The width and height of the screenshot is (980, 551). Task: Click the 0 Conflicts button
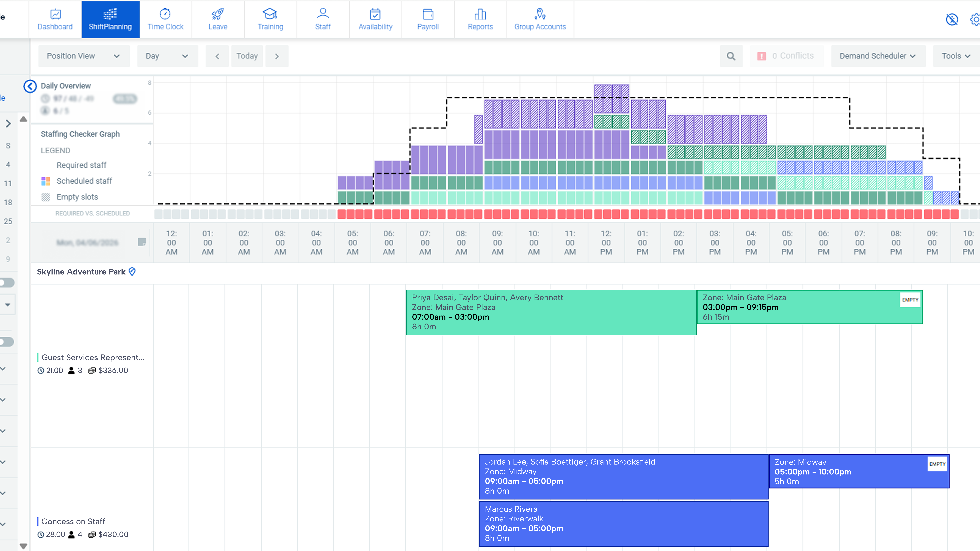[x=787, y=56]
